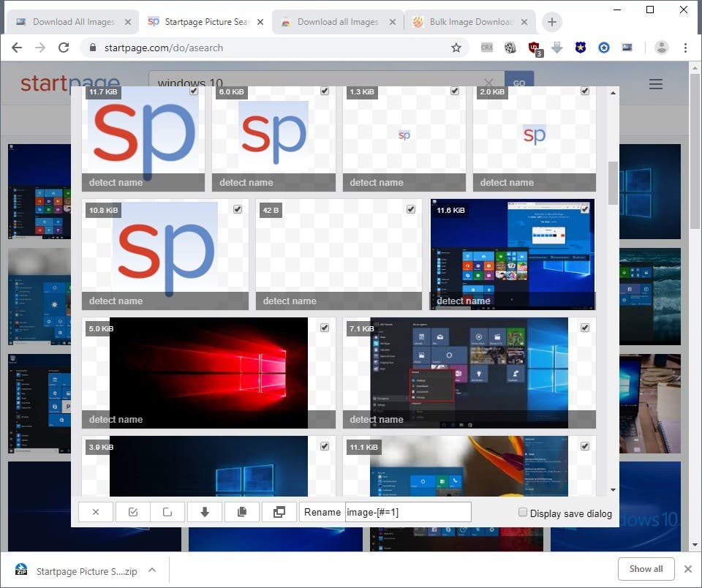Close the downloads bar
702x588 pixels.
(688, 569)
